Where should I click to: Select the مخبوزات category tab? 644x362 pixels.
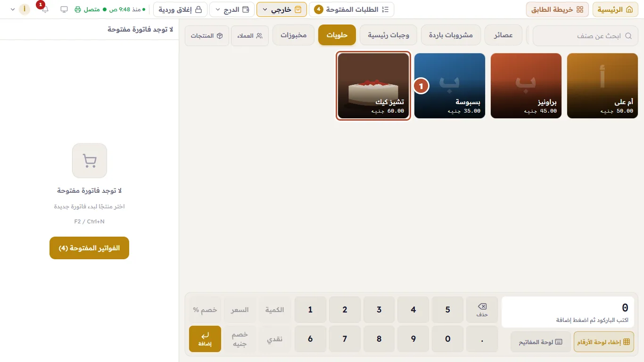tap(294, 35)
